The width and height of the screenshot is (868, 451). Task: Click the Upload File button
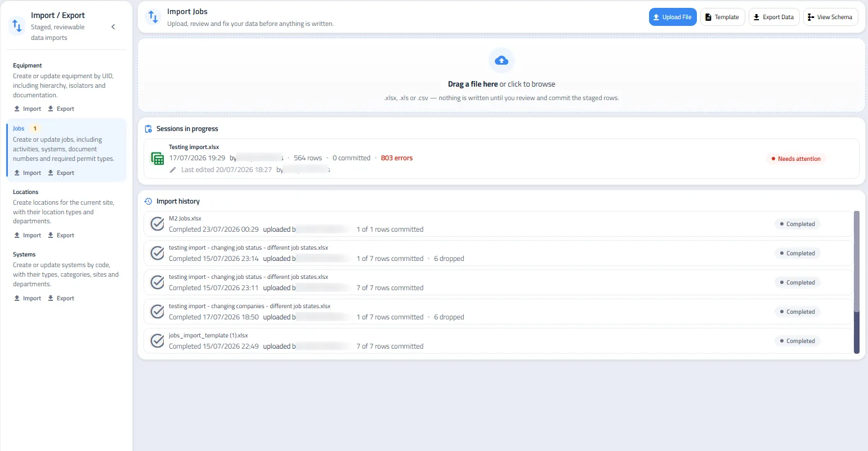coord(673,17)
